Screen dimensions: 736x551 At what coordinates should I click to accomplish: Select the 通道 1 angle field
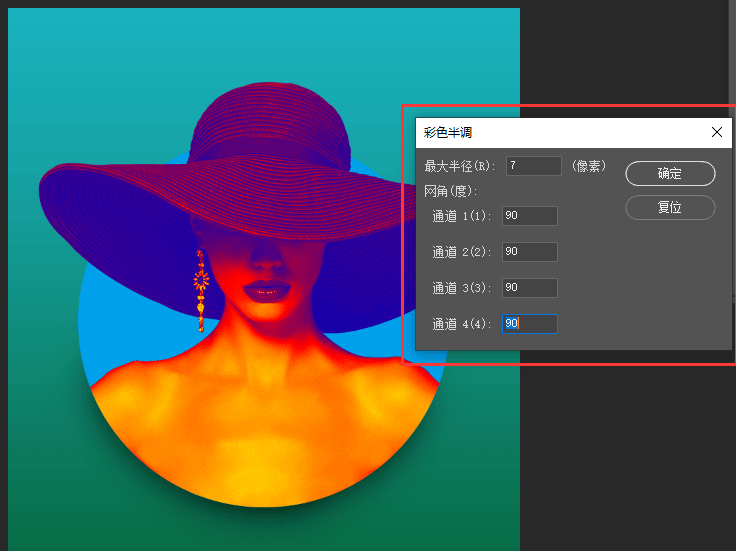pos(530,216)
